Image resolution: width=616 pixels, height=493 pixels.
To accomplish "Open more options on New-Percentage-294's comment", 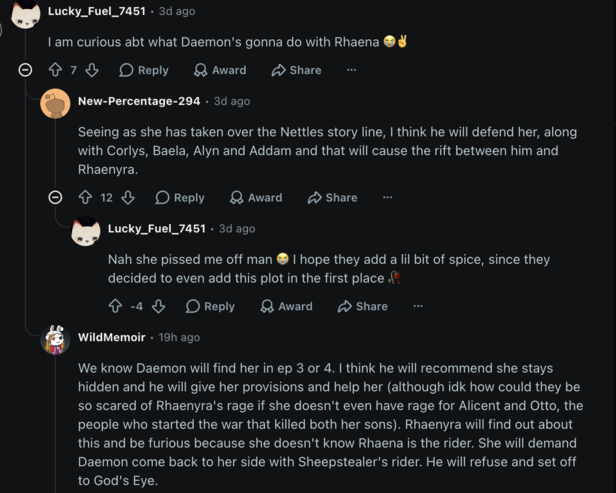I will tap(388, 197).
